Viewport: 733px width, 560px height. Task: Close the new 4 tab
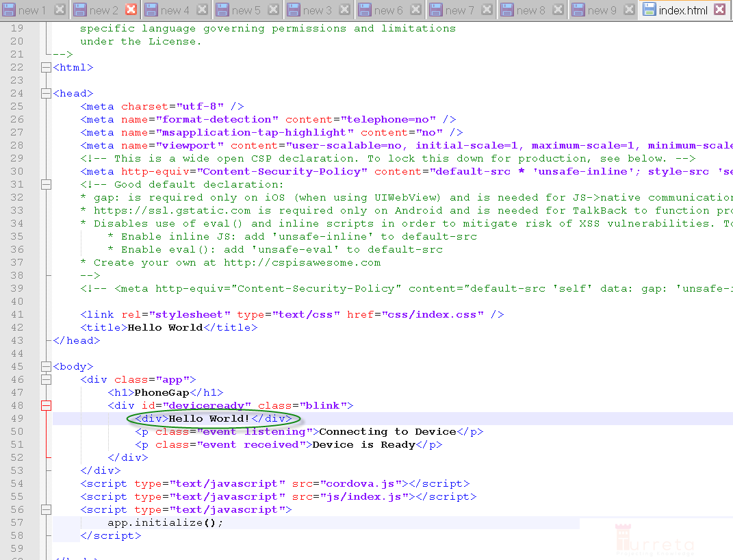click(x=203, y=10)
